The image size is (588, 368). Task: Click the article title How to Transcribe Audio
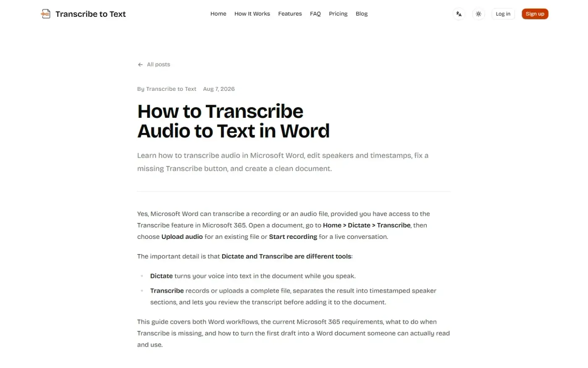click(234, 121)
